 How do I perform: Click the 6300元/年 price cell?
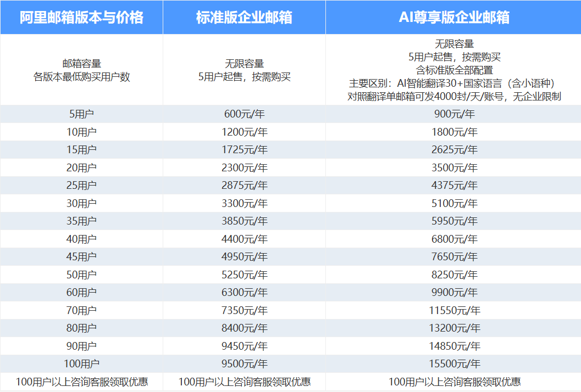click(x=244, y=293)
